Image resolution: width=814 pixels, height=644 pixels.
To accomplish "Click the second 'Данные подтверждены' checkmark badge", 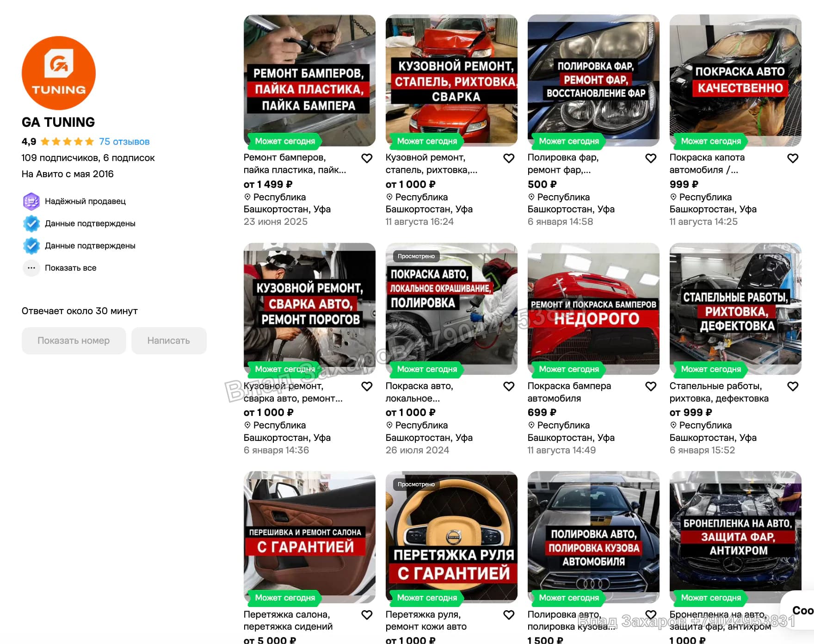I will coord(31,246).
